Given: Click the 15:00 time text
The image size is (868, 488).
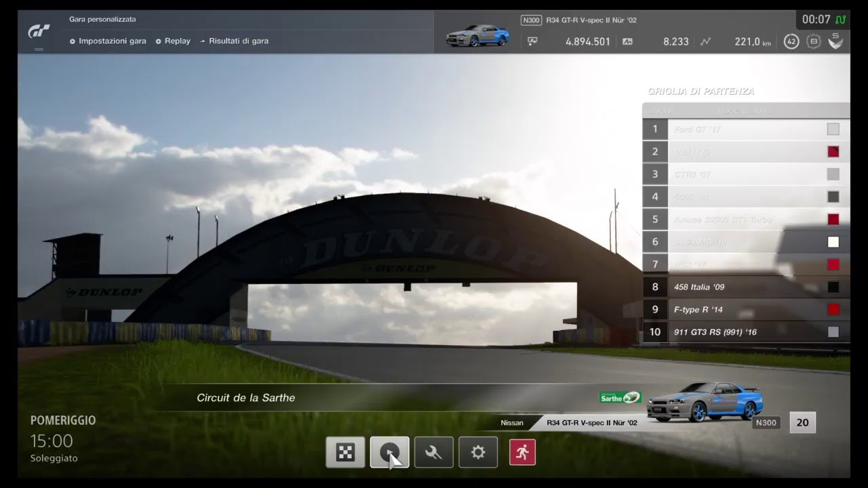Looking at the screenshot, I should coord(52,441).
